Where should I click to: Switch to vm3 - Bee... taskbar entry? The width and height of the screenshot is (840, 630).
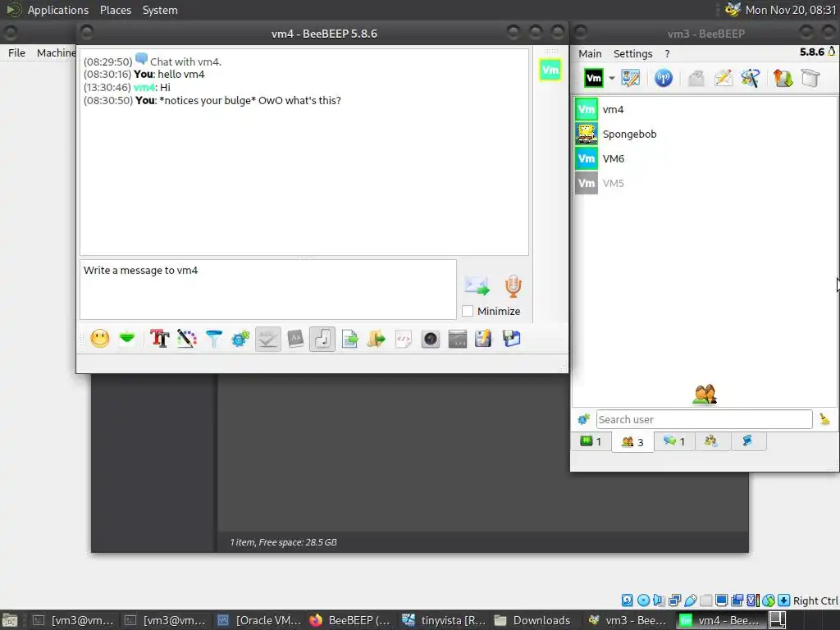628,620
